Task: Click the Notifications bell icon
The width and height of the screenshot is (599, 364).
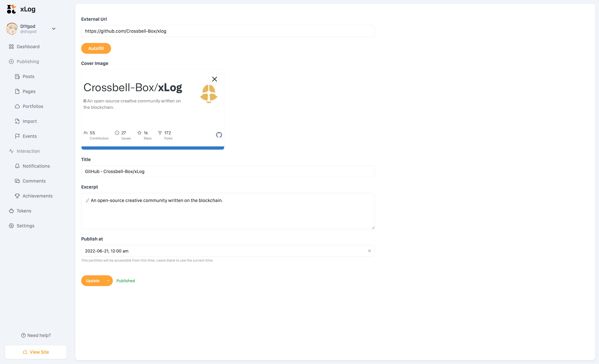Action: pyautogui.click(x=17, y=166)
